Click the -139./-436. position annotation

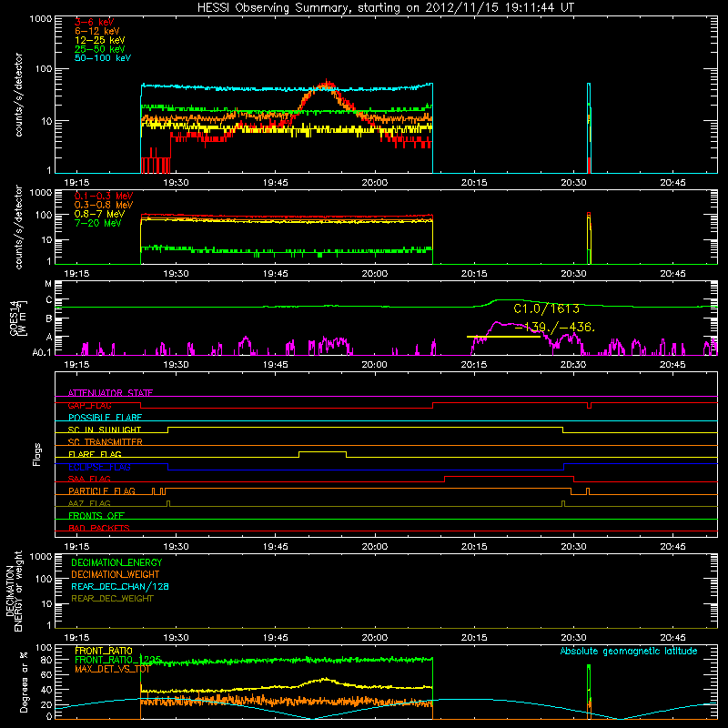point(555,327)
